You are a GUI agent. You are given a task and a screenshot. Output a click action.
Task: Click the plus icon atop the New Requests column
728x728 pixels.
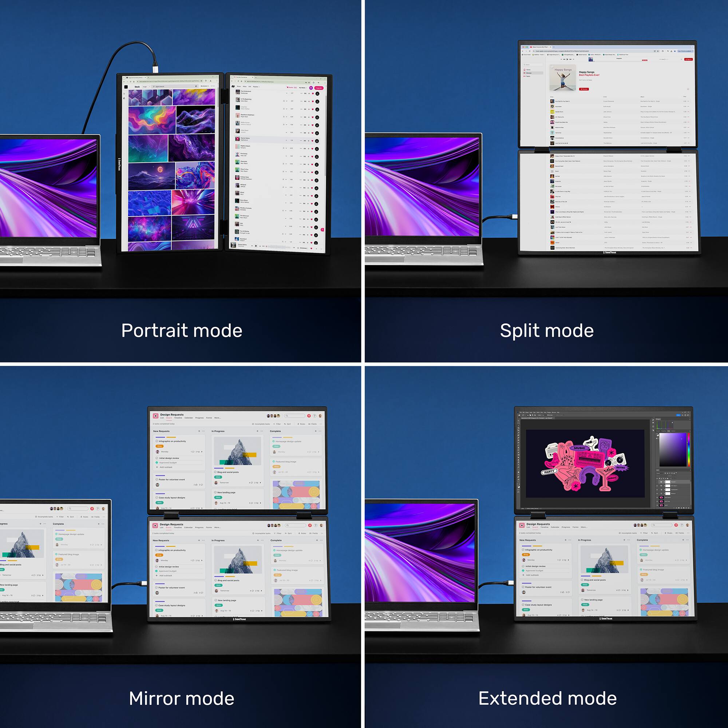coord(199,431)
